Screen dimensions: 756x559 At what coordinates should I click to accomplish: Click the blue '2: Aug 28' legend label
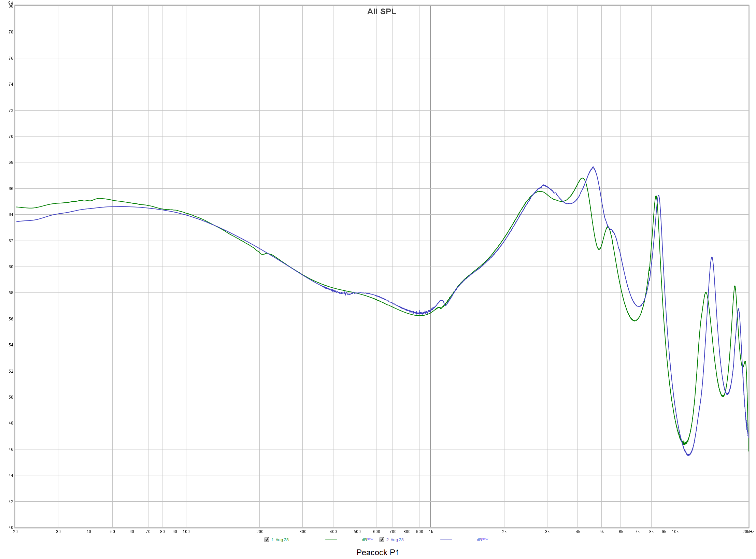tap(395, 540)
